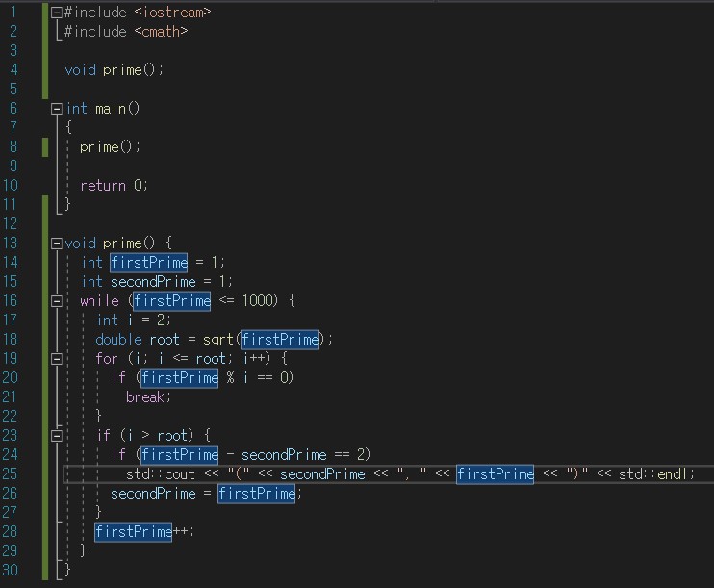Click highlighted firstPrime in while condition
This screenshot has width=714, height=588.
tap(172, 301)
